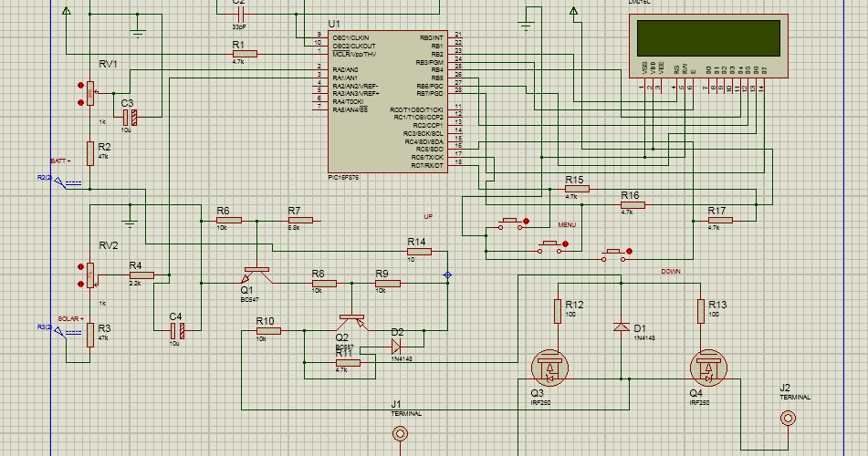Click the J1 terminal circle

pos(400,433)
